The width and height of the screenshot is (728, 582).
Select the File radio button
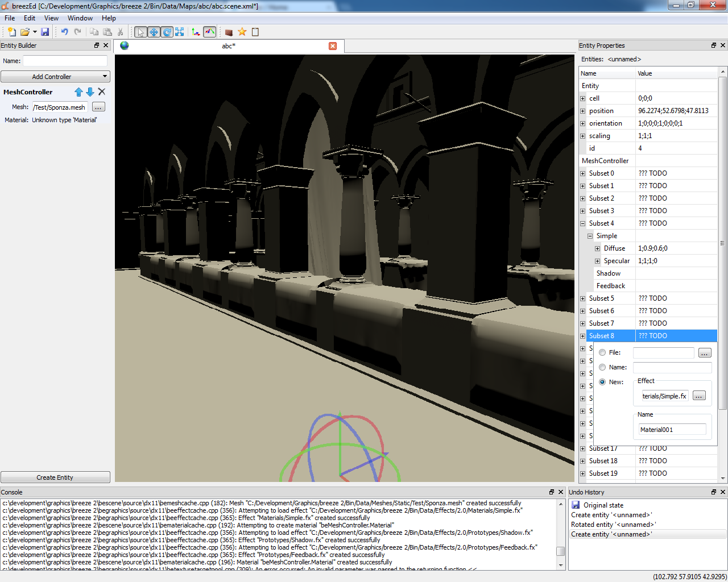(602, 352)
